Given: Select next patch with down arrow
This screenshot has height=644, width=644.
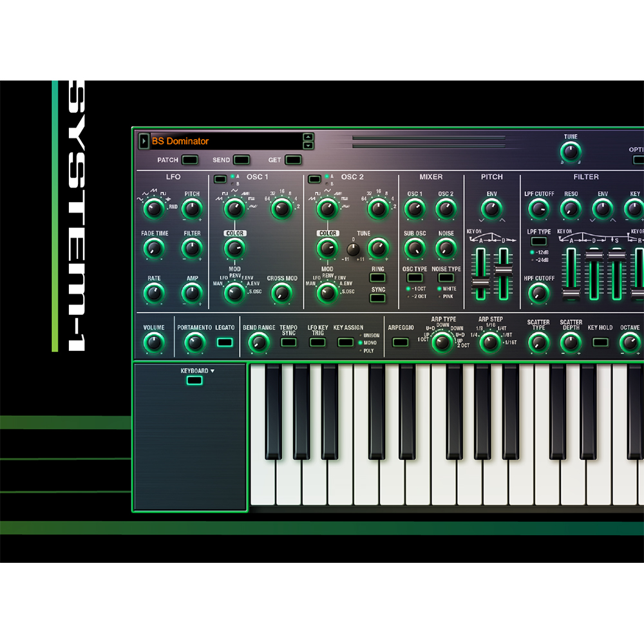Looking at the screenshot, I should click(308, 146).
